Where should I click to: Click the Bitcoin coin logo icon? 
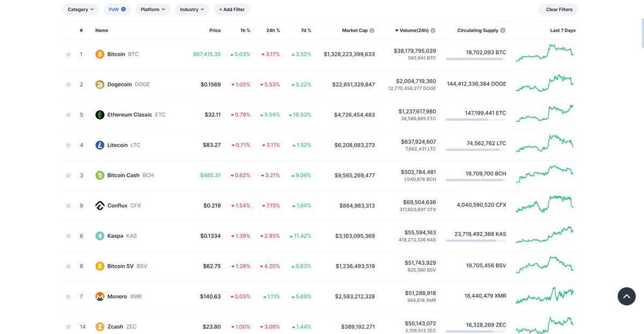tap(100, 54)
